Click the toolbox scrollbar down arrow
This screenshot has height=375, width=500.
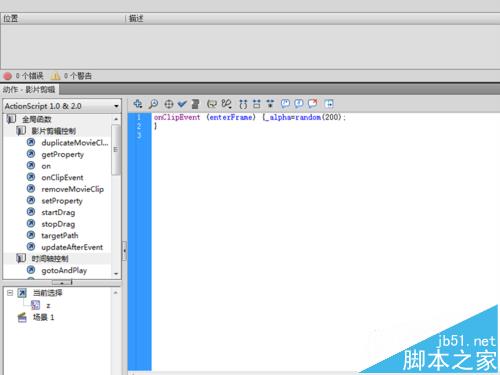click(x=116, y=274)
